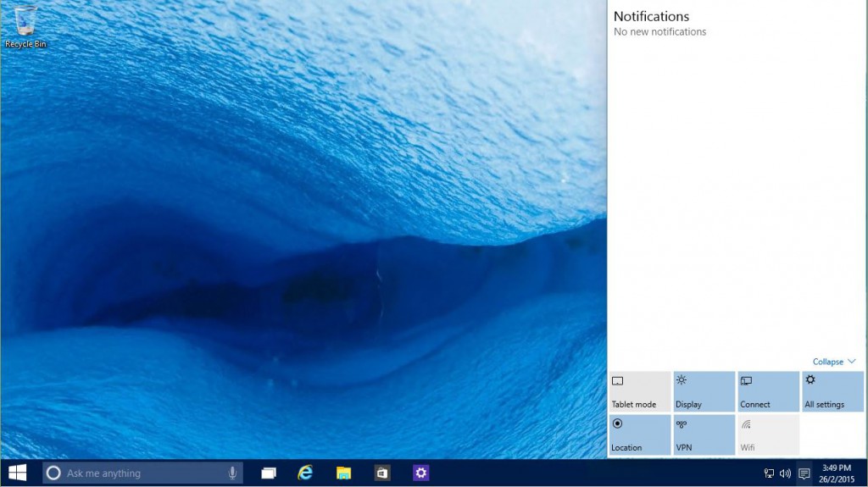Collapse the quick actions panel
This screenshot has width=868, height=487.
[x=834, y=362]
